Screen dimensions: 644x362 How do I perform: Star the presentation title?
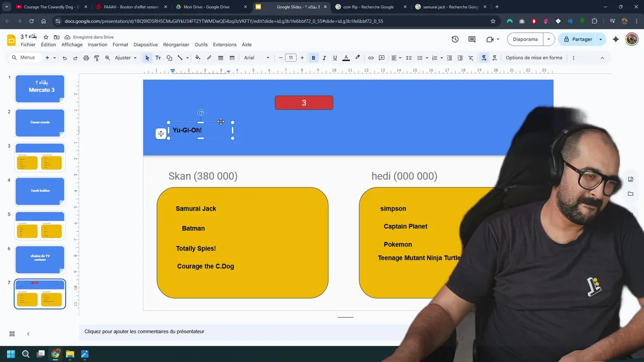(46, 37)
